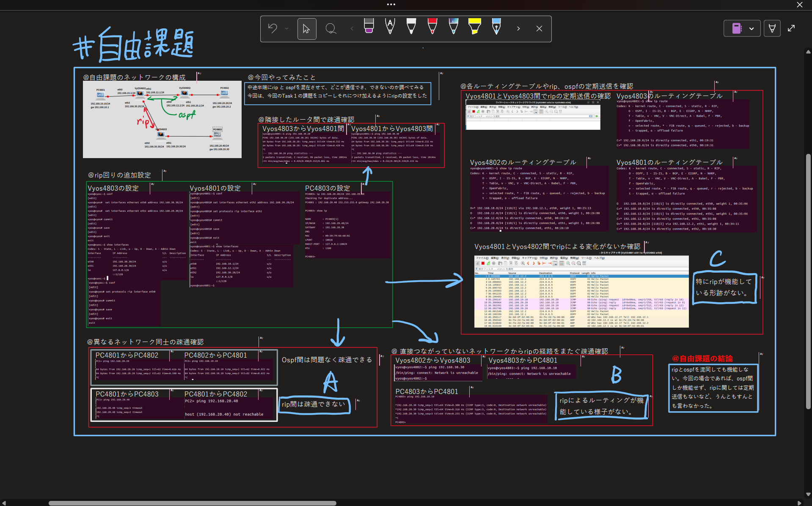Toggle the pen drawing toolbar button
The width and height of the screenshot is (812, 506).
[x=772, y=29]
